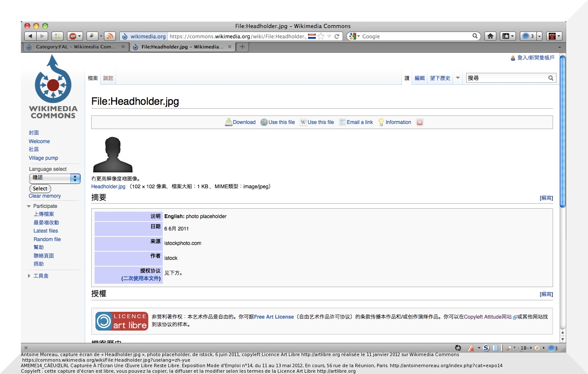Viewport: 588px width, 374px height.
Task: Click the zoom magnifier icon in status bar
Action: (x=508, y=348)
